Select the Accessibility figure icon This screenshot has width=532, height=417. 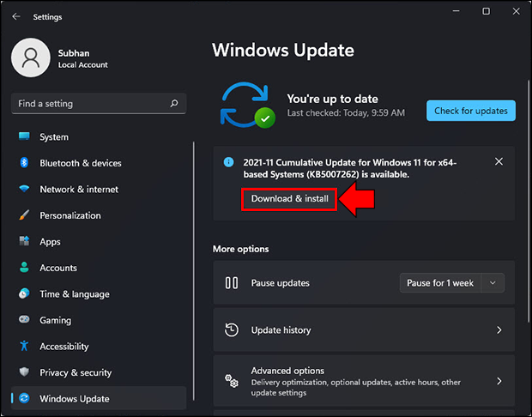coord(24,346)
